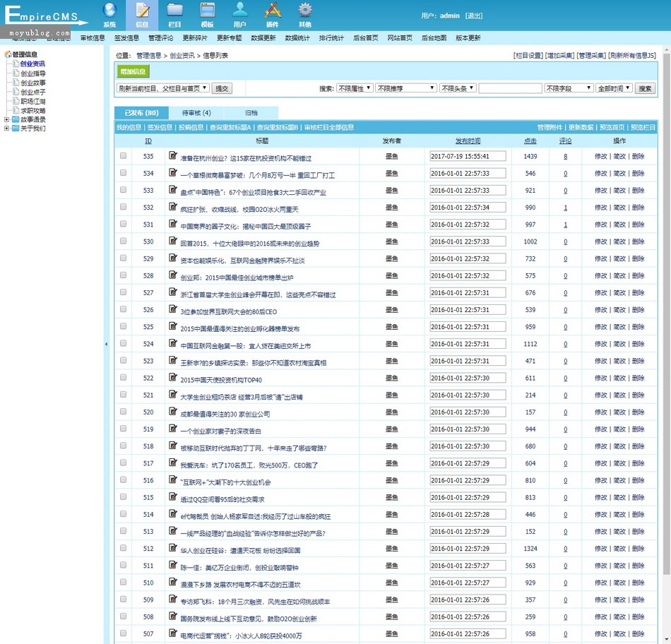Tick the checkbox for article 524
This screenshot has width=671, height=644.
(123, 343)
